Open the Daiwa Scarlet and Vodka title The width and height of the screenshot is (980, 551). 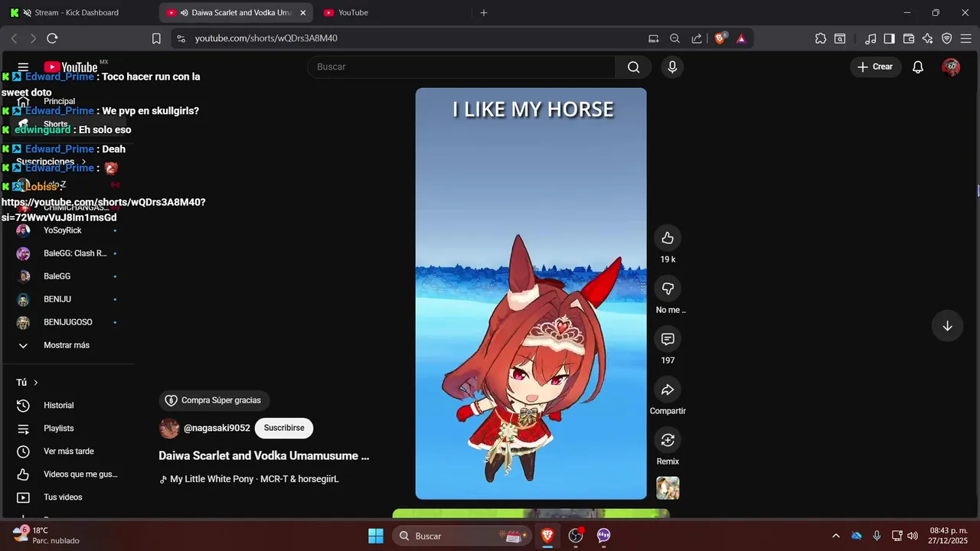pos(264,456)
